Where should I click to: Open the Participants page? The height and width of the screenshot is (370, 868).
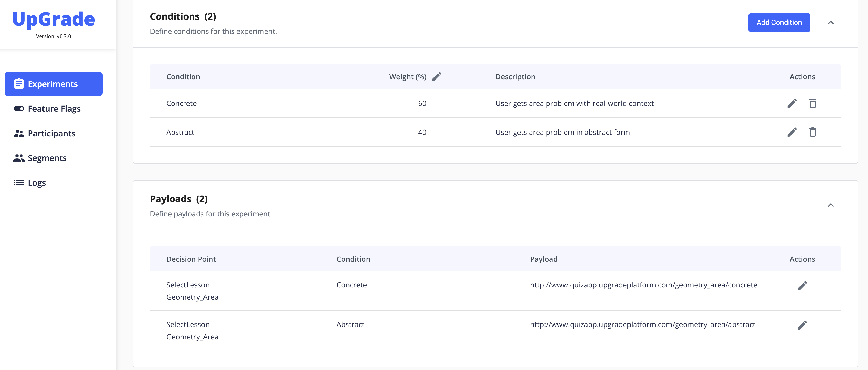coord(51,133)
